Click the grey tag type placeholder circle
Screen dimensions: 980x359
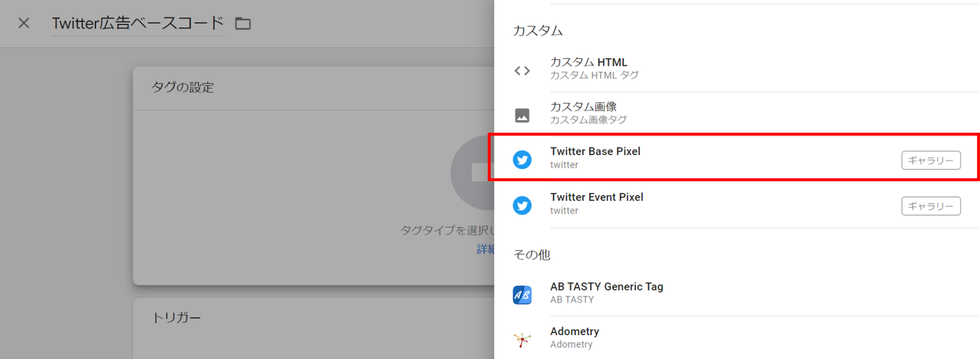473,173
